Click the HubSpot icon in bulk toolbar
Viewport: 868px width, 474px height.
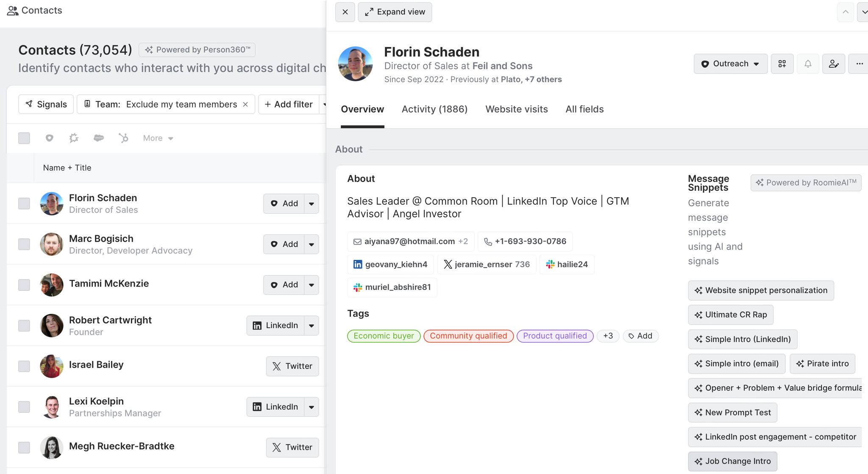[123, 138]
